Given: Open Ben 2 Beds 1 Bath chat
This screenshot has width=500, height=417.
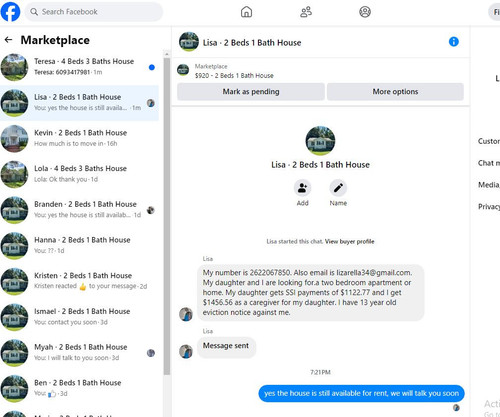Looking at the screenshot, I should pos(79,388).
